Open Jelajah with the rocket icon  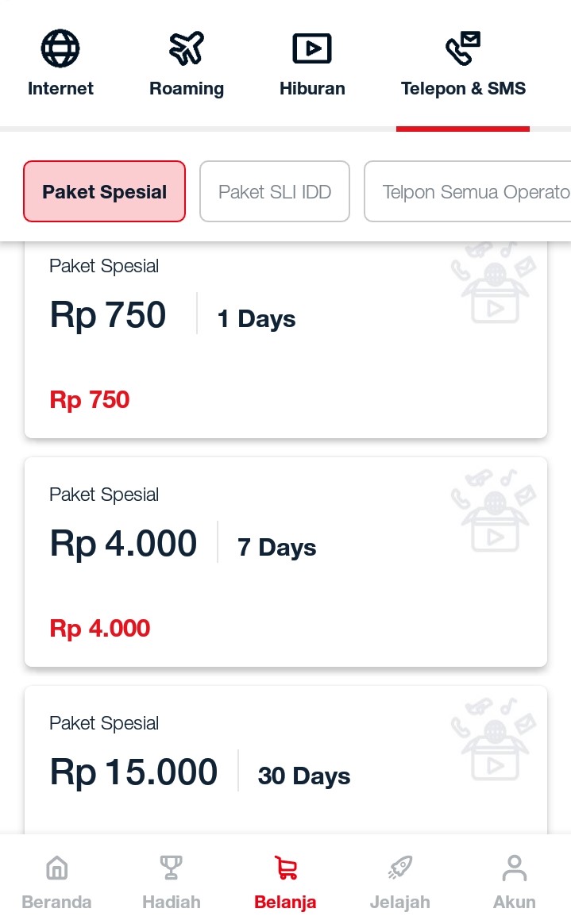point(399,867)
